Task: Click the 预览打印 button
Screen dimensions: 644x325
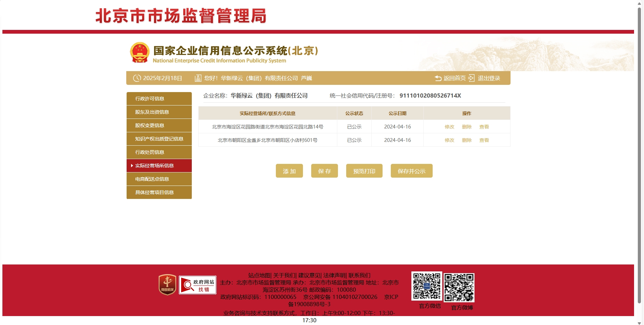Action: tap(364, 171)
